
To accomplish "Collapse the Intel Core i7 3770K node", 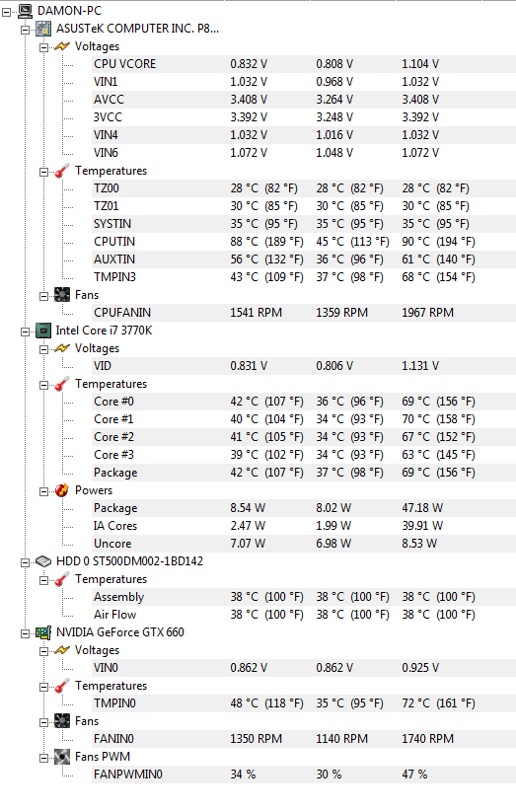I will coord(25,332).
